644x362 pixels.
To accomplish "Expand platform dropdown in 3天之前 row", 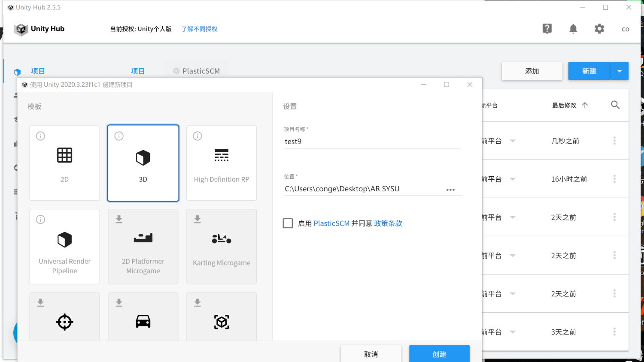I will [513, 332].
